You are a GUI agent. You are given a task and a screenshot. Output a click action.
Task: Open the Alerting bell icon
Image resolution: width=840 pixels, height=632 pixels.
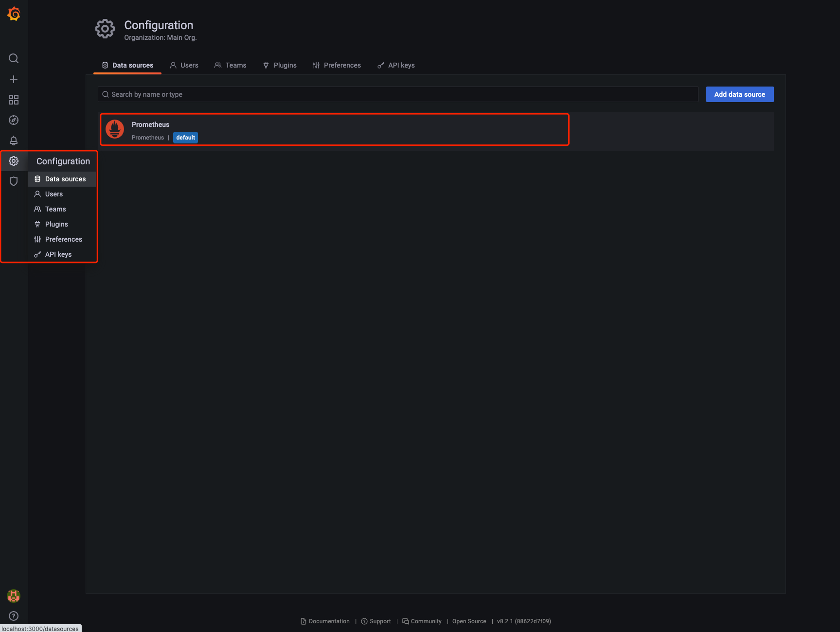click(x=14, y=140)
